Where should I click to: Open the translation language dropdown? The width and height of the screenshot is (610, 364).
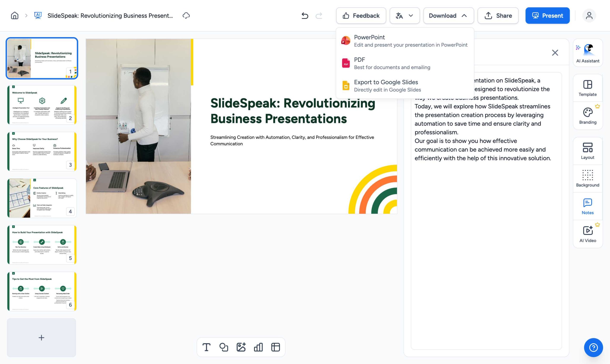(404, 15)
